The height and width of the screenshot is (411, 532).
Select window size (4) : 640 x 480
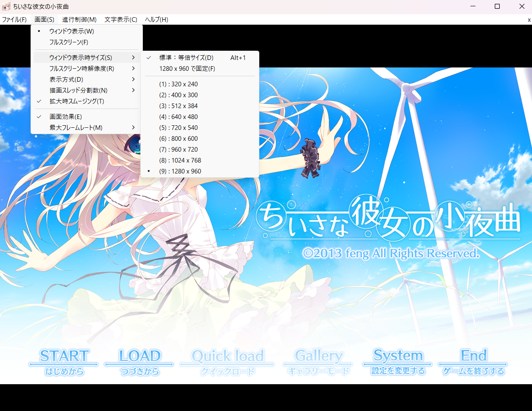[x=200, y=117]
